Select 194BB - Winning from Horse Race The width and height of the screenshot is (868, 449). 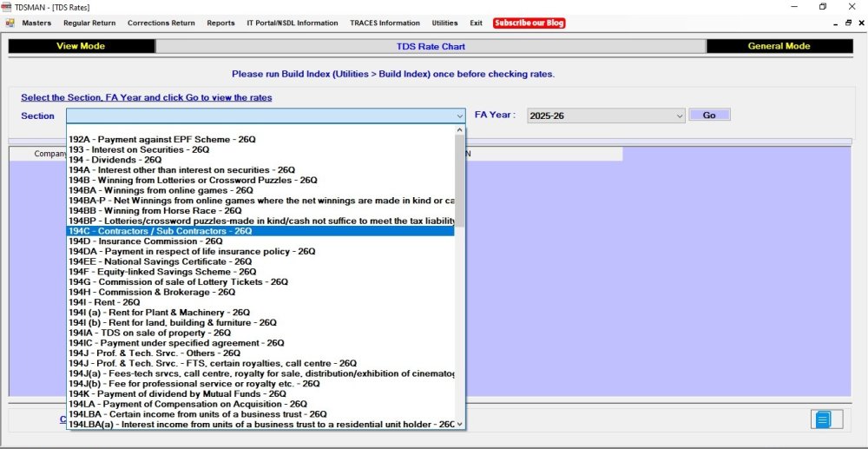[x=260, y=210]
